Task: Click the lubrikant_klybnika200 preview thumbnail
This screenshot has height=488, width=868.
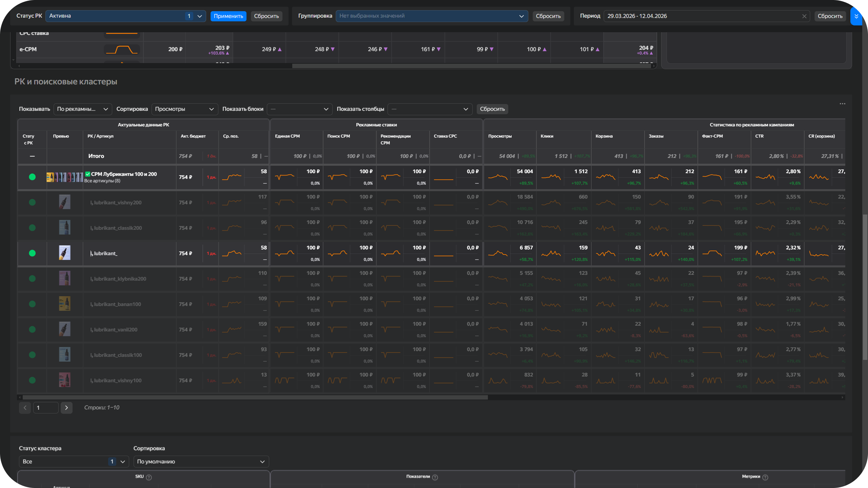Action: (64, 279)
